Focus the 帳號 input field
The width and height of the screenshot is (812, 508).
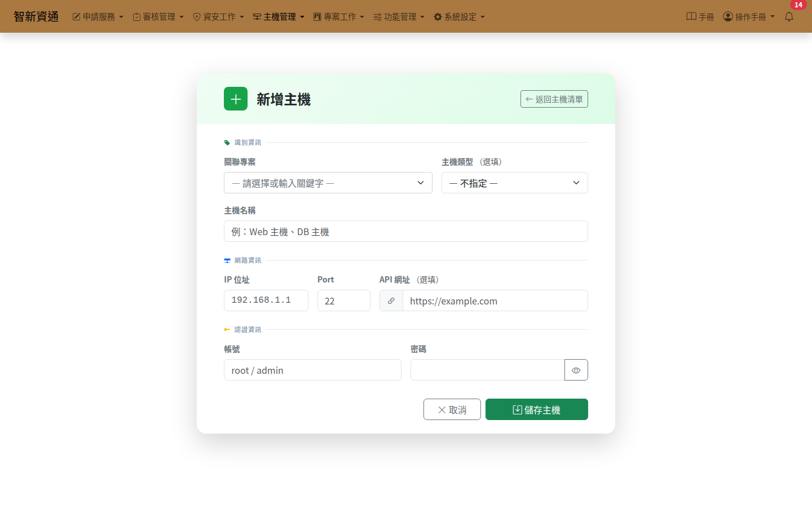312,370
